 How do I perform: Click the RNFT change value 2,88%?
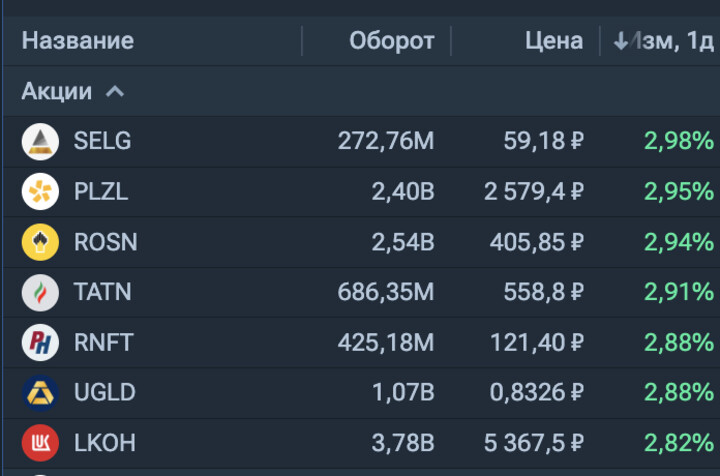click(678, 343)
